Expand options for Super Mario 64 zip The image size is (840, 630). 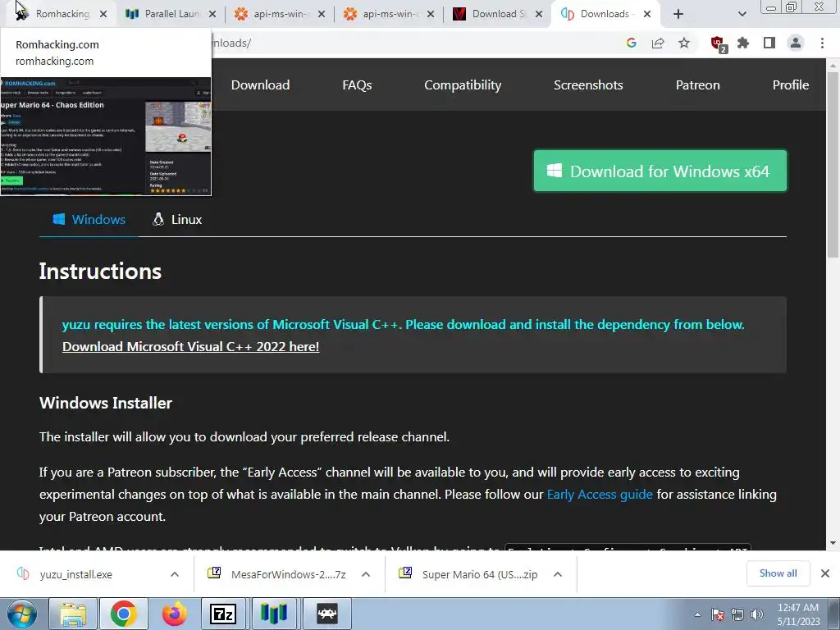click(558, 574)
